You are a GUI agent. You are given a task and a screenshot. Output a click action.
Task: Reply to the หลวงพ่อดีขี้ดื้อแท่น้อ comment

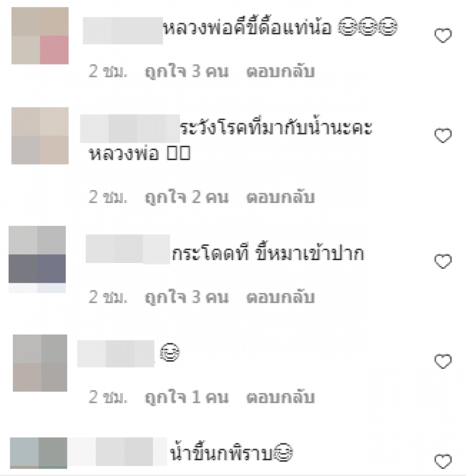click(280, 72)
